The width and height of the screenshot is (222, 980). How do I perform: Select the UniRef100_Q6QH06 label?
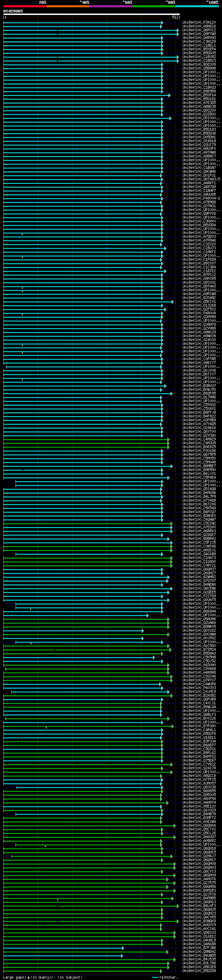(x=199, y=825)
